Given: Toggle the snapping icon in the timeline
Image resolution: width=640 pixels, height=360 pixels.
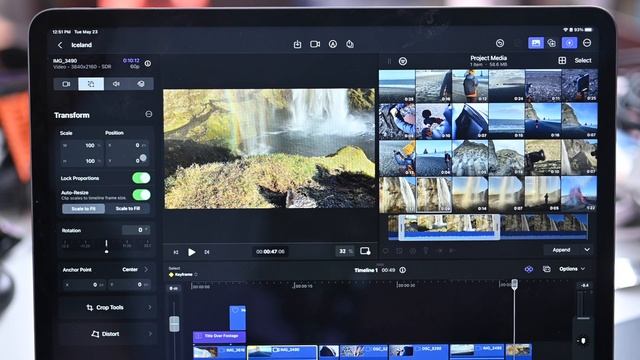Looking at the screenshot, I should 529,269.
